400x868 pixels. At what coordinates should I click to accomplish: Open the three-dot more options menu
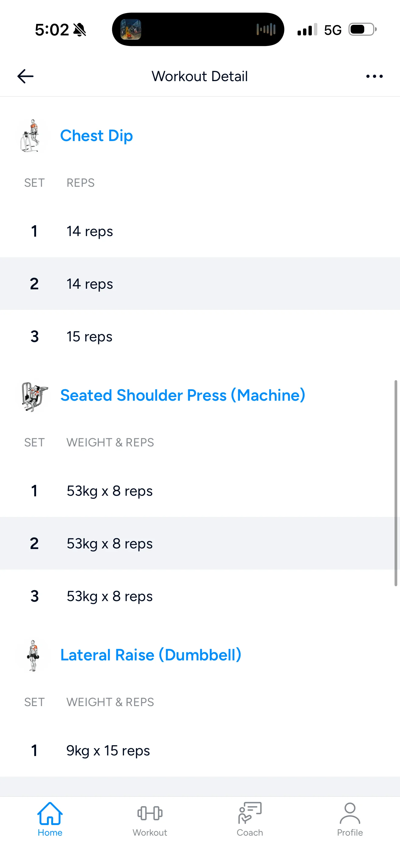pyautogui.click(x=374, y=76)
